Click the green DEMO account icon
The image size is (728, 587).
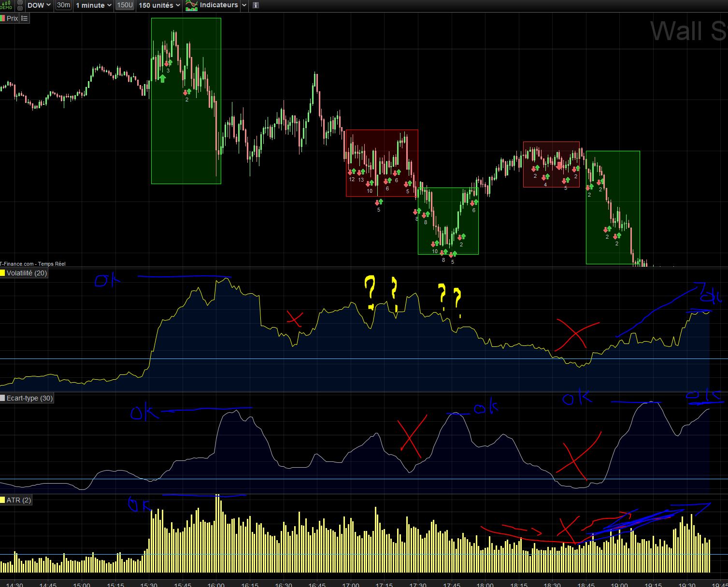pyautogui.click(x=6, y=5)
